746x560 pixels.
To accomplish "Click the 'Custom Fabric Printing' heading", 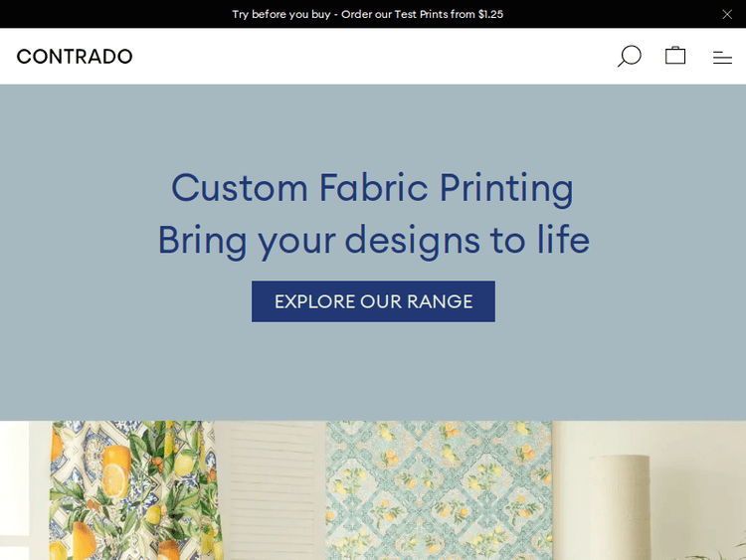I will coord(372,188).
